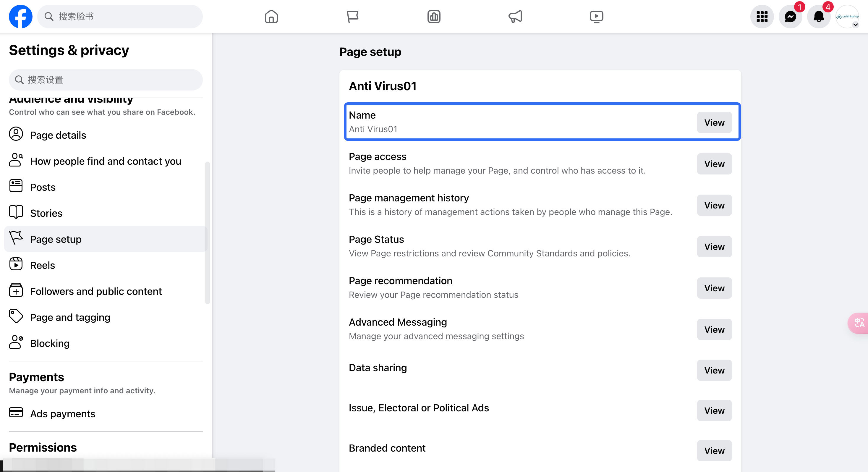Select the Page setup flag icon in sidebar
Viewport: 868px width, 472px height.
[x=16, y=238]
